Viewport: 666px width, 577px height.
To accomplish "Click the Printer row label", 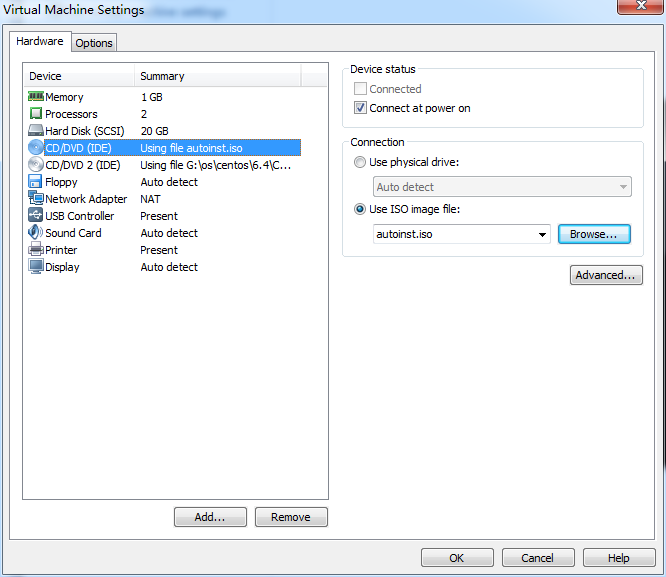I will (x=61, y=250).
